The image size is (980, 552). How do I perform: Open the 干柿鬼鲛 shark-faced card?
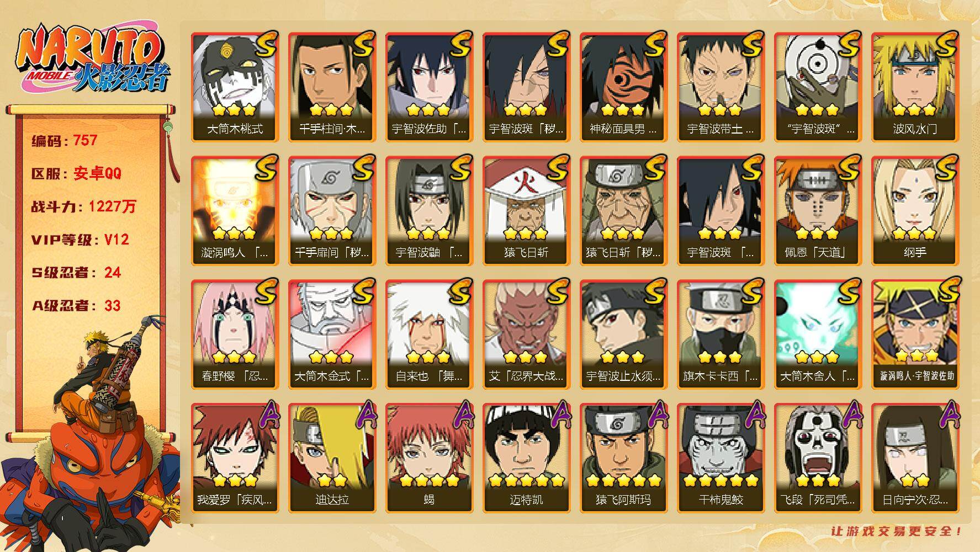(721, 458)
